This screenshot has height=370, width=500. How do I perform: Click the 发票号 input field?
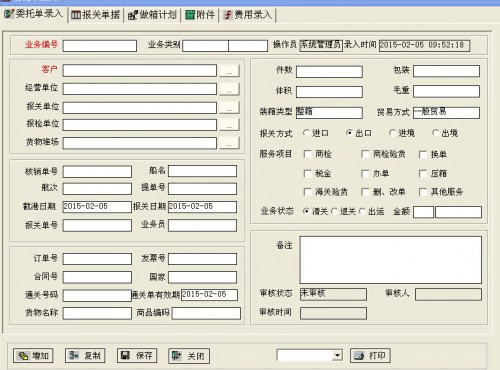[203, 259]
